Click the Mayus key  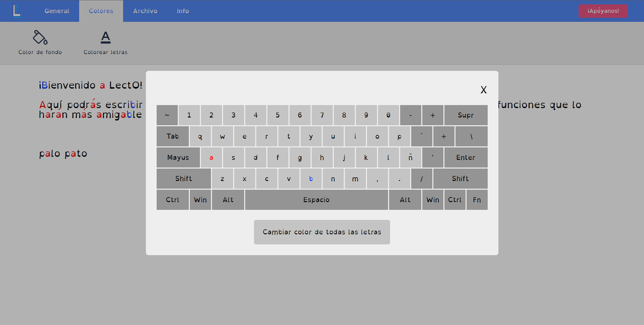(x=178, y=157)
